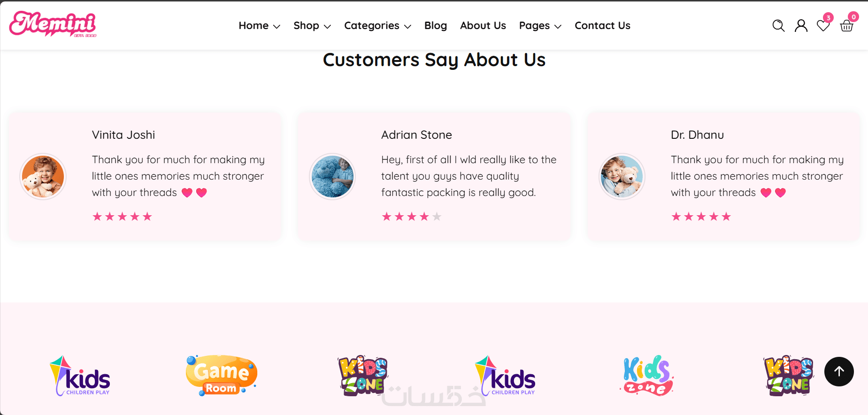Expand the Home dropdown menu

click(259, 26)
